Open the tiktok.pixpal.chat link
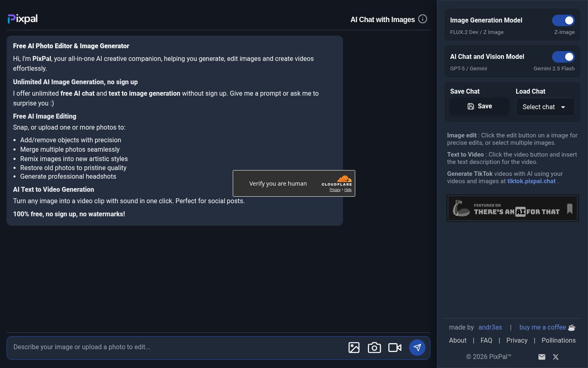Viewport: 588px width, 368px height. pos(531,181)
